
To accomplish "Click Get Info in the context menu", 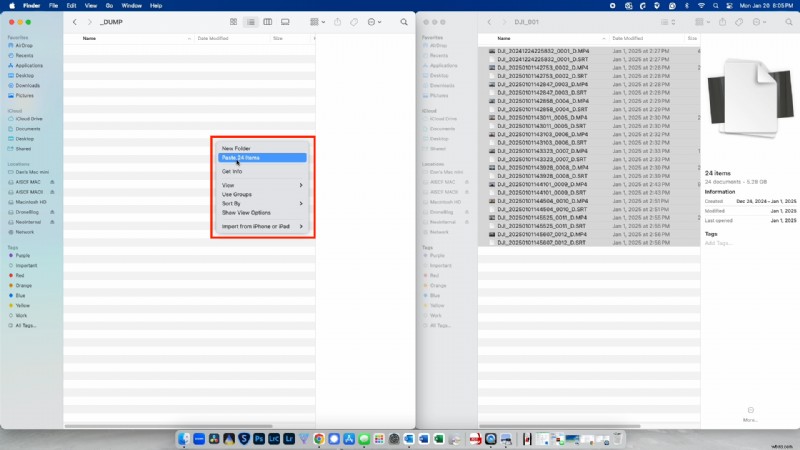I will click(232, 171).
